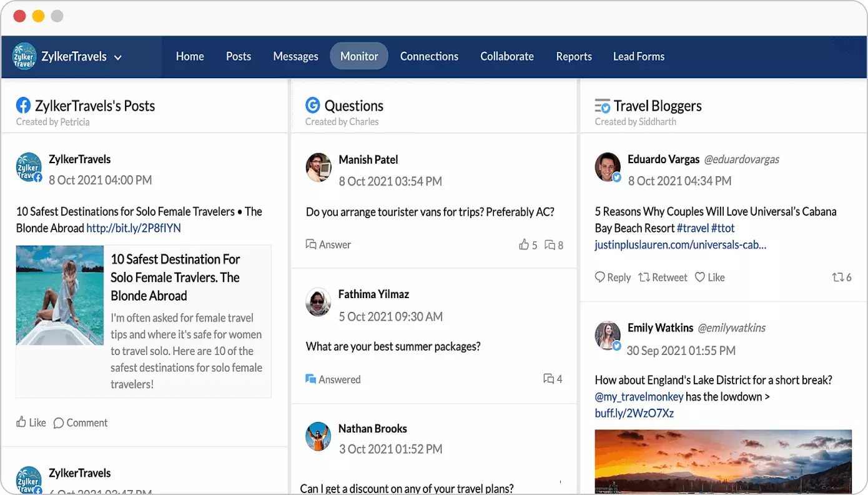The width and height of the screenshot is (868, 495).
Task: Go to the Lead Forms tab
Action: [638, 56]
